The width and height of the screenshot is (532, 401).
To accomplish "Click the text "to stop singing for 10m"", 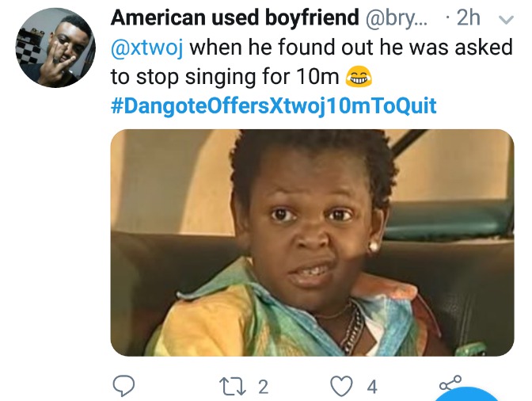I will click(226, 78).
